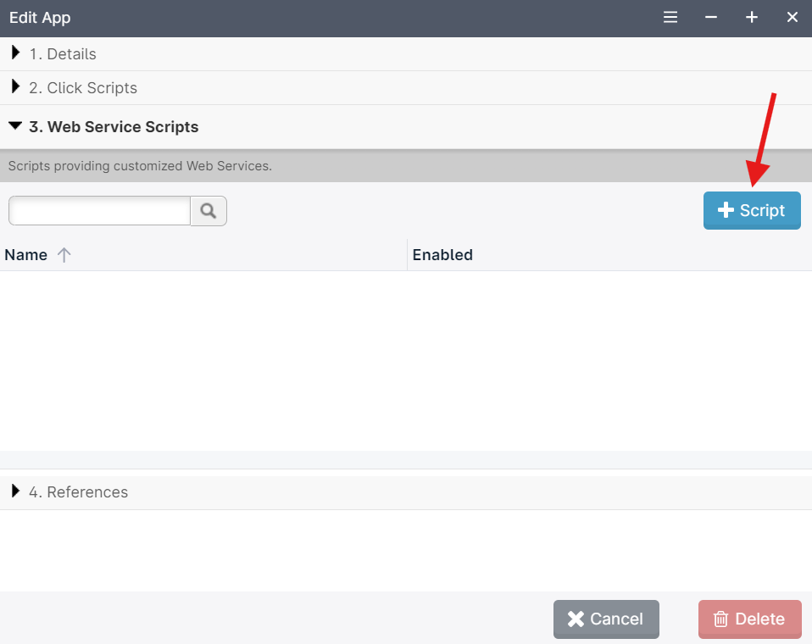Click the magnifying glass search icon
This screenshot has width=812, height=644.
point(208,210)
